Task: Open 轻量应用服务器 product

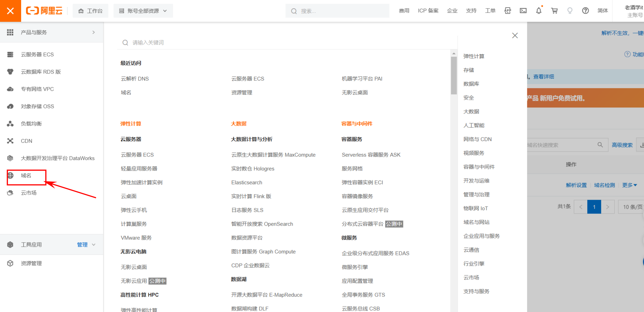Action: click(139, 169)
